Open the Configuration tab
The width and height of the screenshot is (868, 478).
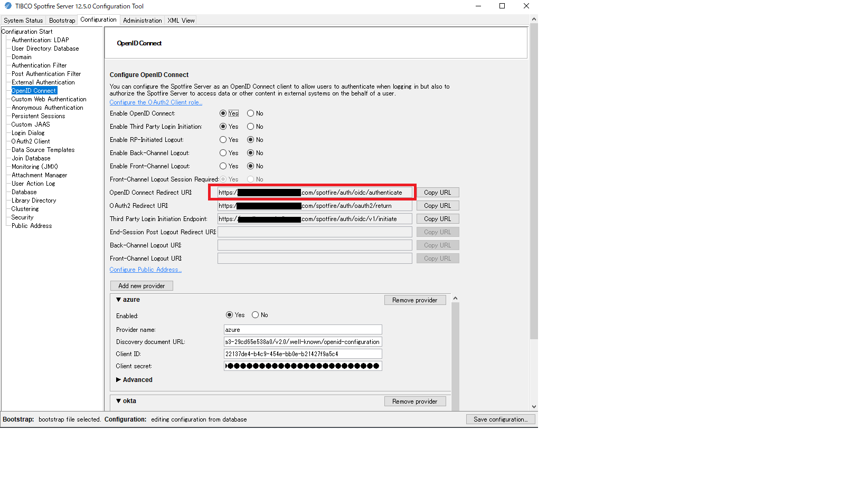coord(98,20)
